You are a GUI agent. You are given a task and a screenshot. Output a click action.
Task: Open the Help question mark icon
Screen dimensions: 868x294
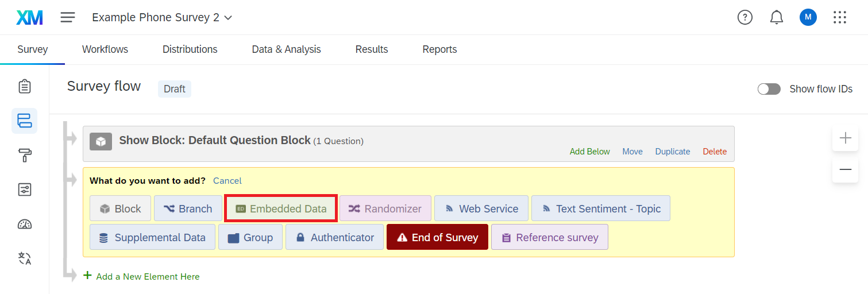pos(744,18)
